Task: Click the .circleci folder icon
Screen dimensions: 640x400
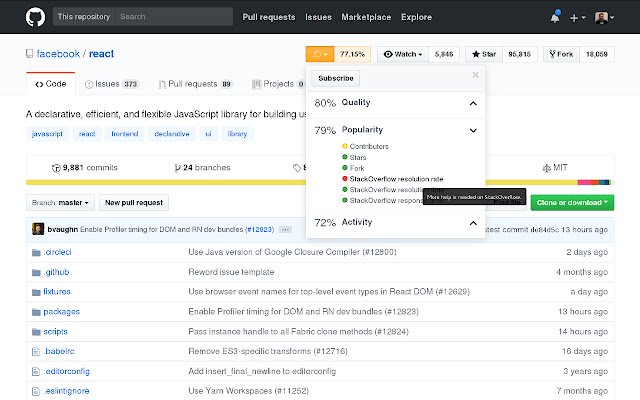Action: tap(36, 253)
